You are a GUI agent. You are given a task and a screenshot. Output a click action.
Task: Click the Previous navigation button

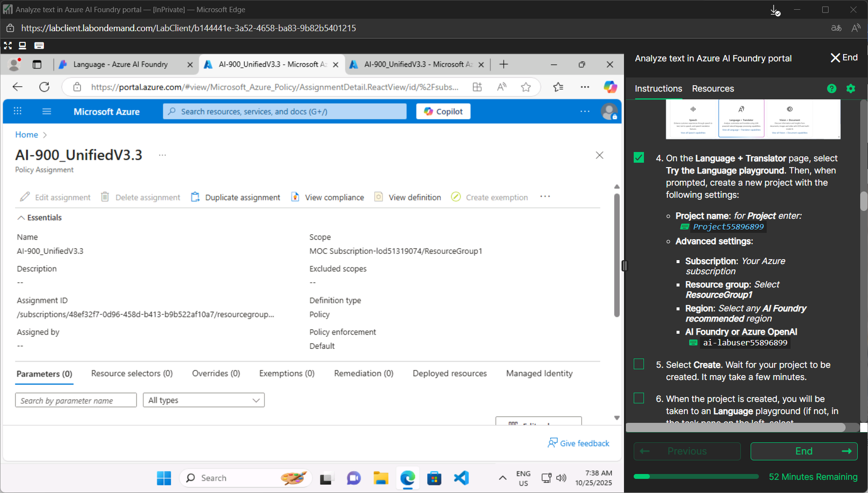click(x=687, y=452)
